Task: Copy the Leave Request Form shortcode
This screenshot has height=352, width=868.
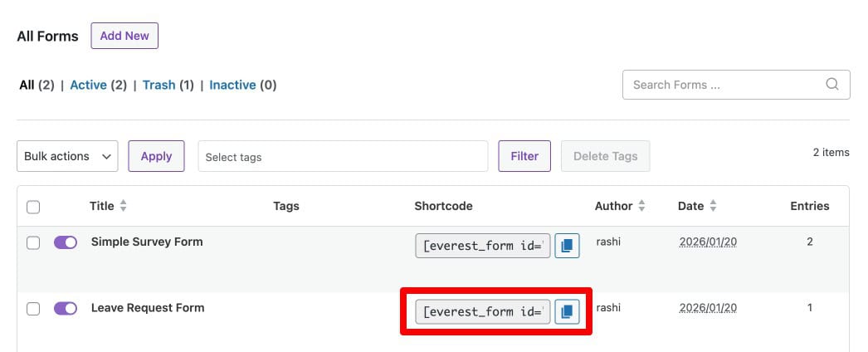Action: point(567,311)
